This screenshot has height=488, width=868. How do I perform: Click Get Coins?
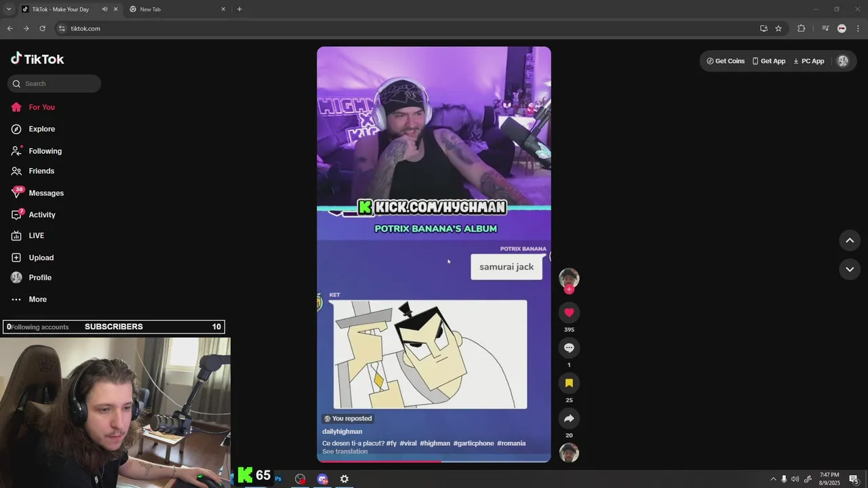pyautogui.click(x=726, y=61)
